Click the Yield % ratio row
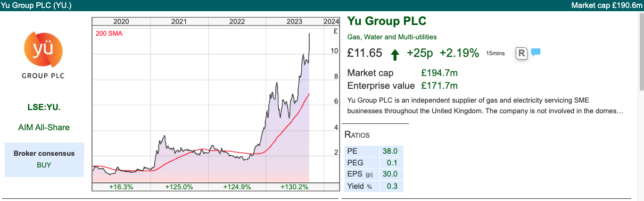This screenshot has height=201, width=644. (x=374, y=186)
